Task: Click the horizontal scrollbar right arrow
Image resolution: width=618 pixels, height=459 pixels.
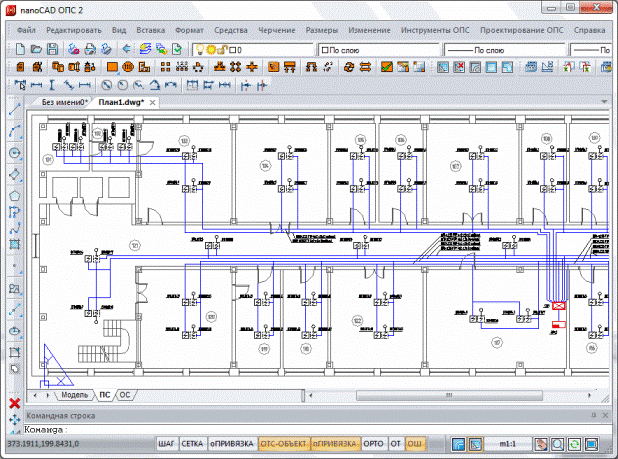Action: click(590, 395)
